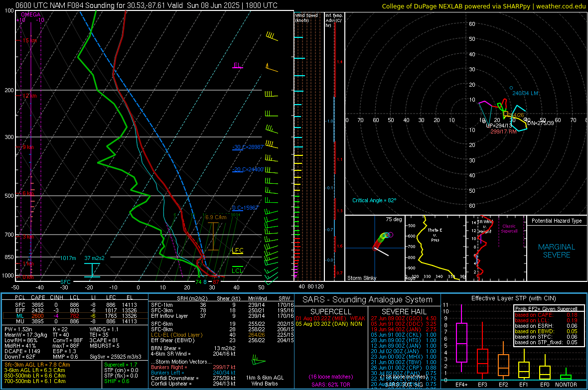
Task: Select the "SFC-1km" shear table row
Action: pyautogui.click(x=222, y=305)
